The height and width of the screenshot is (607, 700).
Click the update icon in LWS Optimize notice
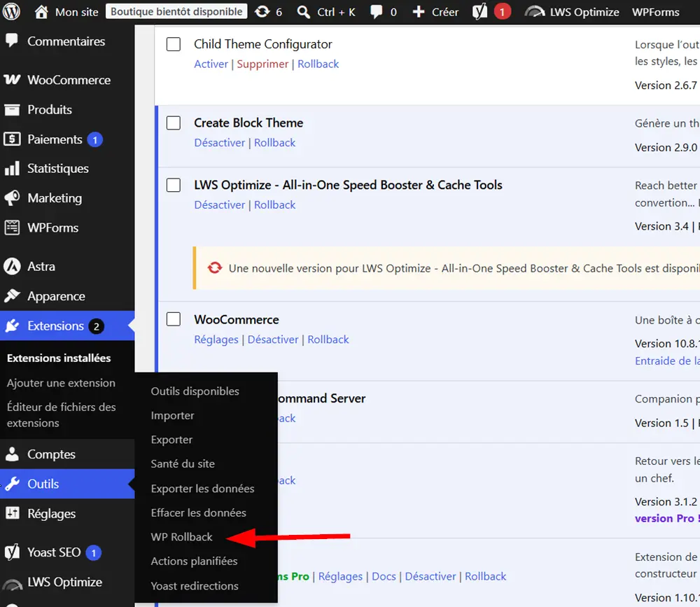pos(215,267)
